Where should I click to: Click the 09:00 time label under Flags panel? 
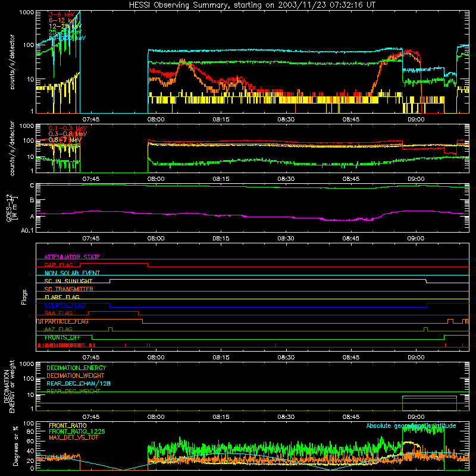point(416,357)
